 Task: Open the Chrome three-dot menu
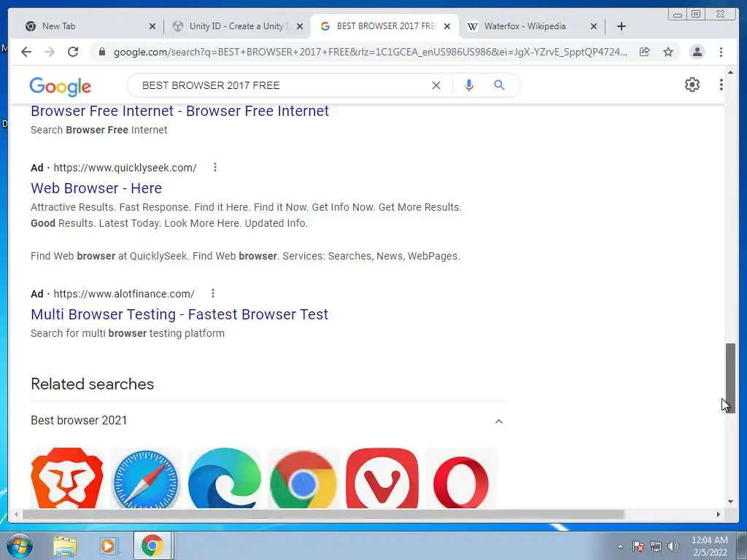(721, 52)
